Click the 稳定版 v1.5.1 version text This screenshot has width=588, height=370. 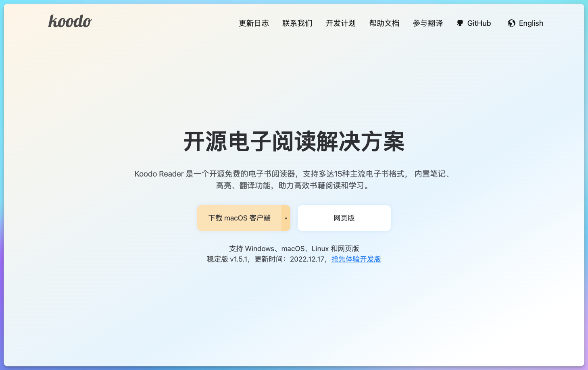pos(227,259)
